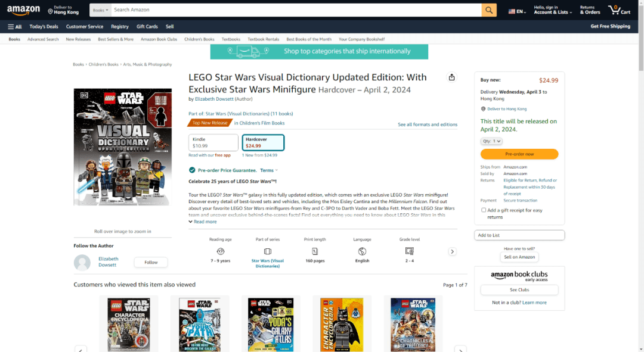Select the Hardcover format option
The image size is (644, 352).
point(263,143)
